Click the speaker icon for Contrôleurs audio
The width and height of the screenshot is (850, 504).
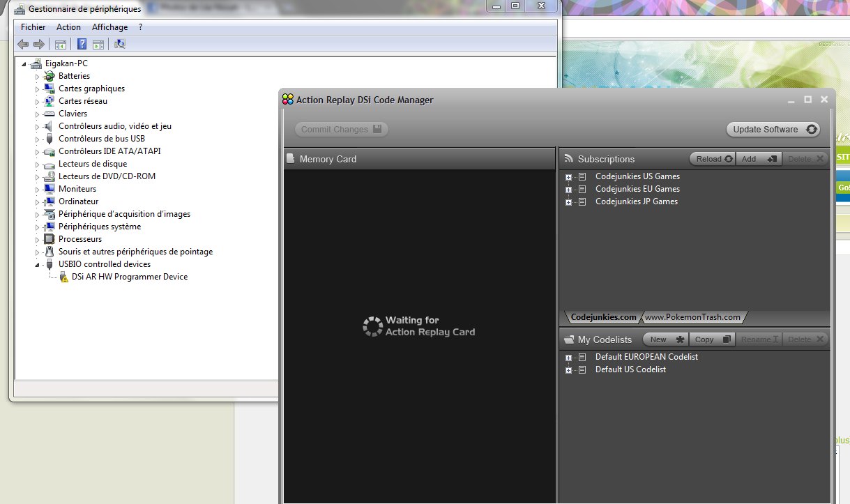pos(49,126)
